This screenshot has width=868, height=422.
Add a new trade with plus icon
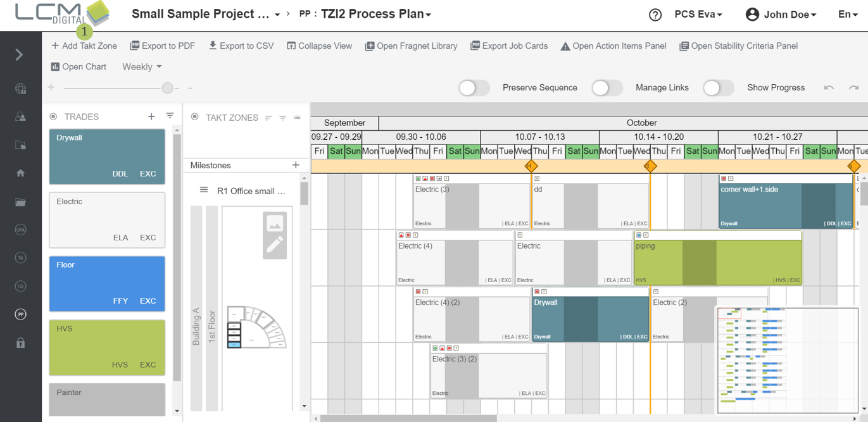coord(151,116)
